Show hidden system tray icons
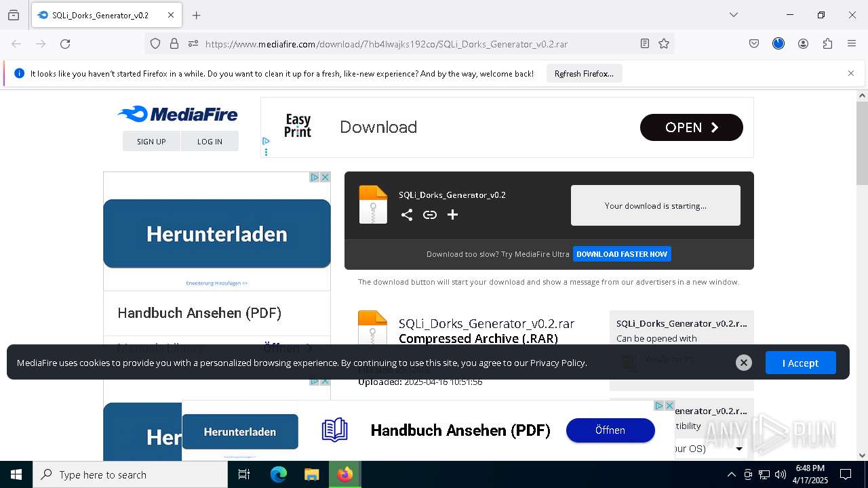868x488 pixels. click(x=731, y=474)
